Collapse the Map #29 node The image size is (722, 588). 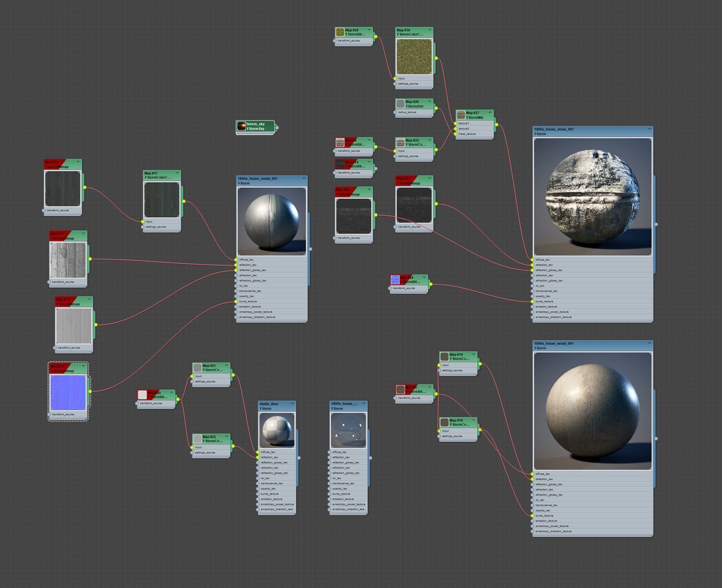tap(369, 30)
